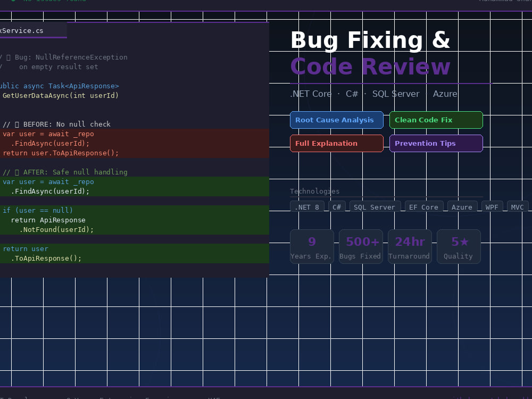Click the Clean Code Fix badge

[x=436, y=120]
